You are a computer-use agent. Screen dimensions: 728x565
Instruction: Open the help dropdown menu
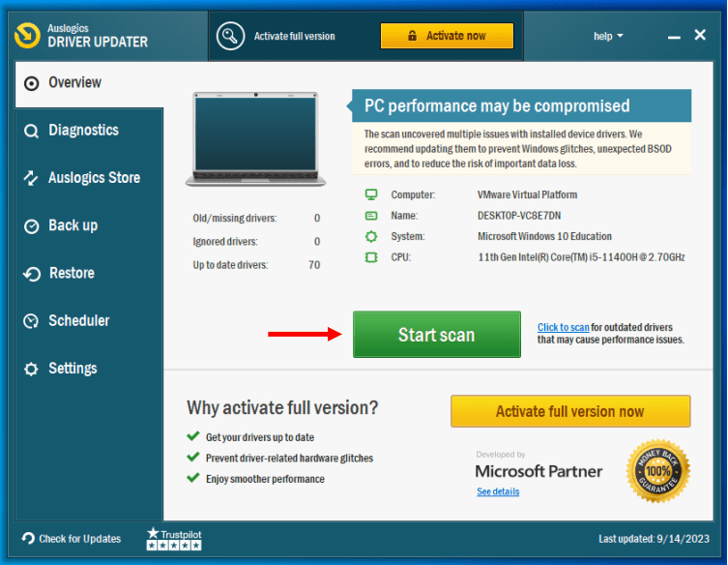608,36
